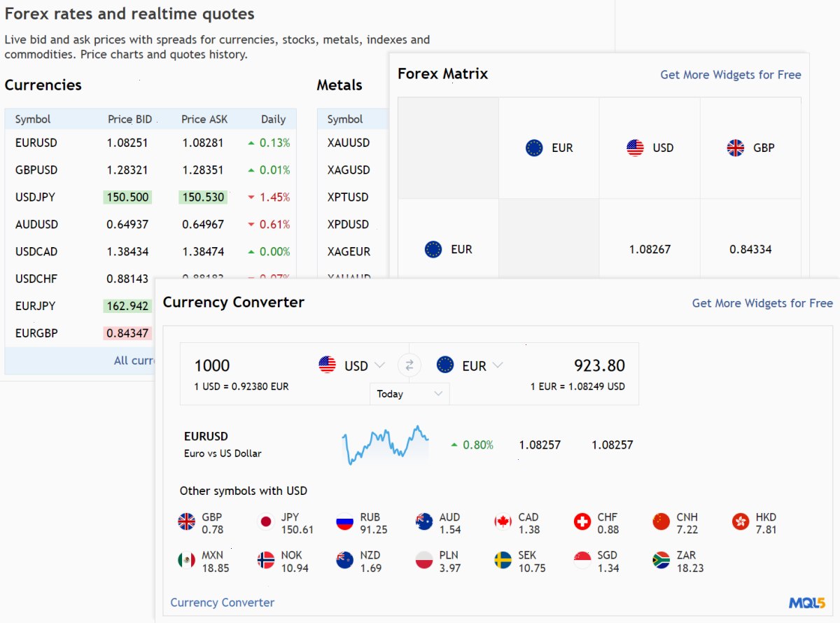Follow the Currency Converter footer link
Viewport: 840px width, 623px height.
(223, 603)
